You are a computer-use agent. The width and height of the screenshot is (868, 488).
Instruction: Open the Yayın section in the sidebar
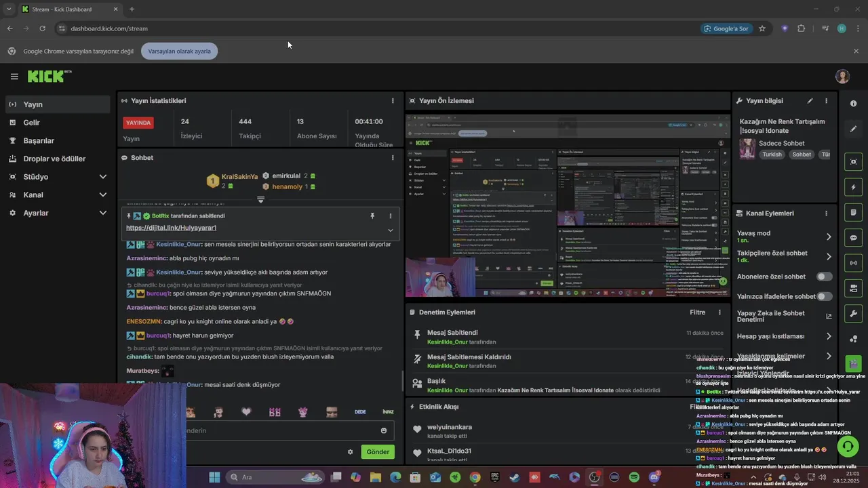click(58, 104)
